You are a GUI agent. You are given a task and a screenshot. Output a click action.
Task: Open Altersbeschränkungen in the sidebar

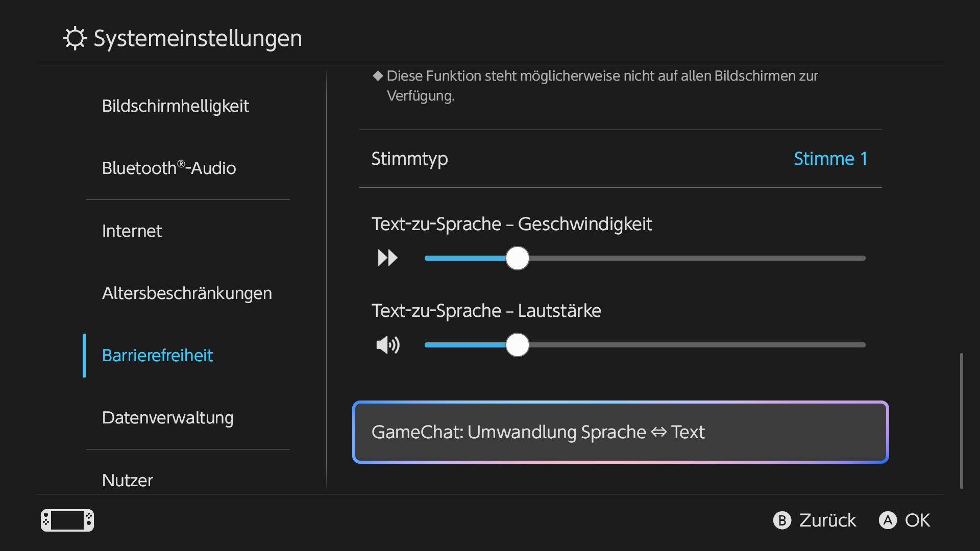[x=187, y=293]
